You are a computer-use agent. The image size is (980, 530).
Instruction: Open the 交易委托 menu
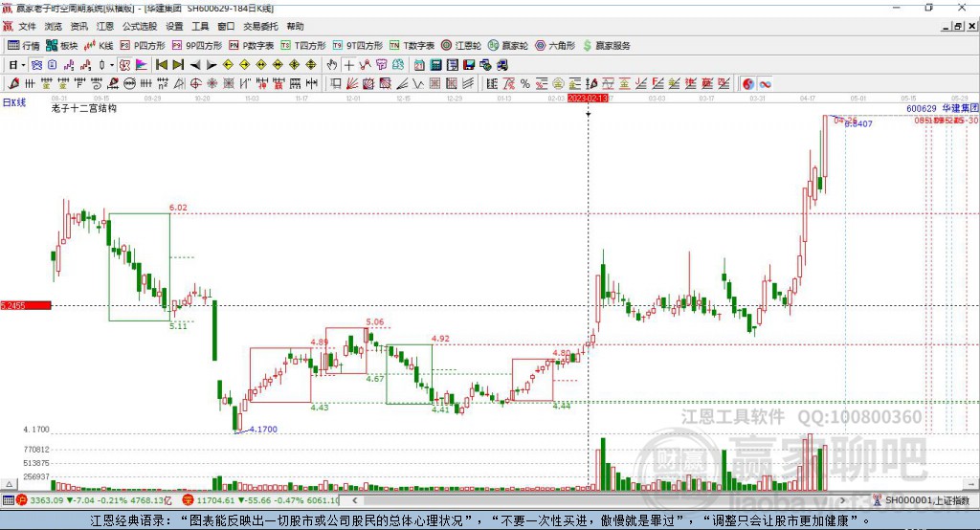260,26
